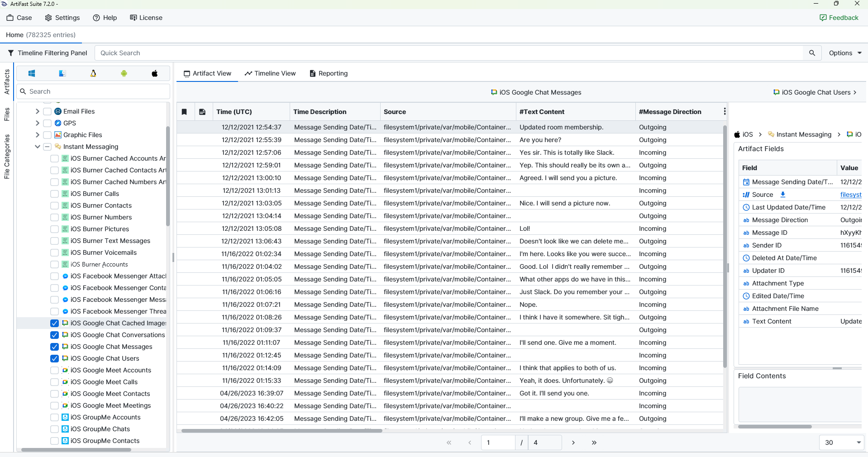
Task: Go to iOS Google Chat Users artifact
Action: pyautogui.click(x=815, y=92)
